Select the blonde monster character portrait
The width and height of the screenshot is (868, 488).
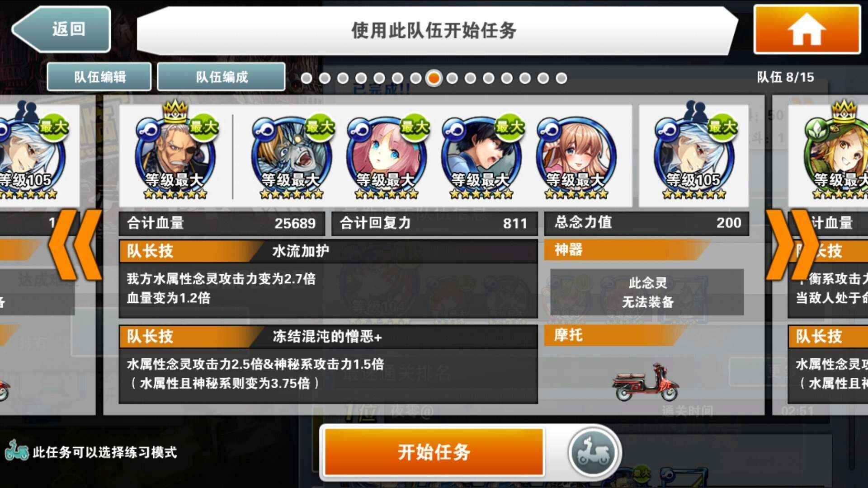[x=292, y=156]
